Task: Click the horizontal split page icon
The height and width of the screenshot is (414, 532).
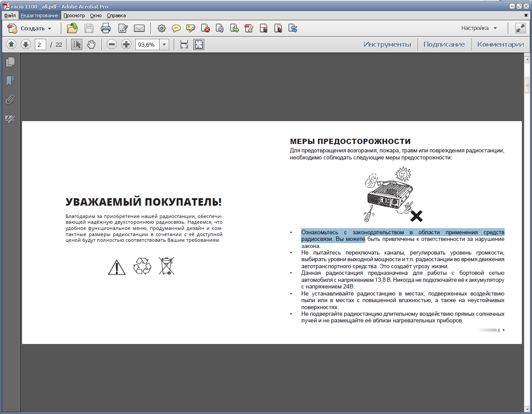Action: click(x=264, y=29)
